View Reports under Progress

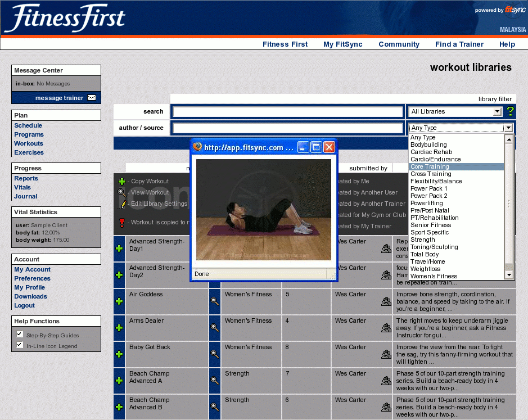click(x=26, y=178)
